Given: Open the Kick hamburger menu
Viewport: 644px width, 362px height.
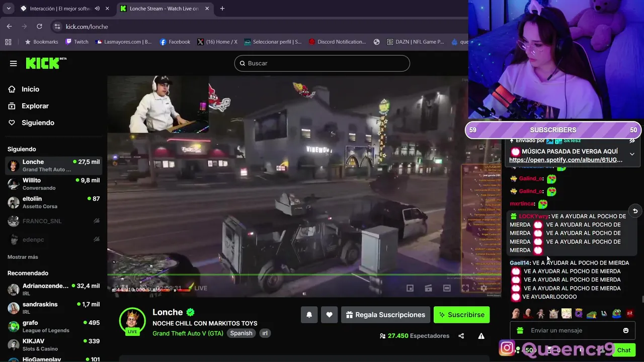Looking at the screenshot, I should [14, 63].
